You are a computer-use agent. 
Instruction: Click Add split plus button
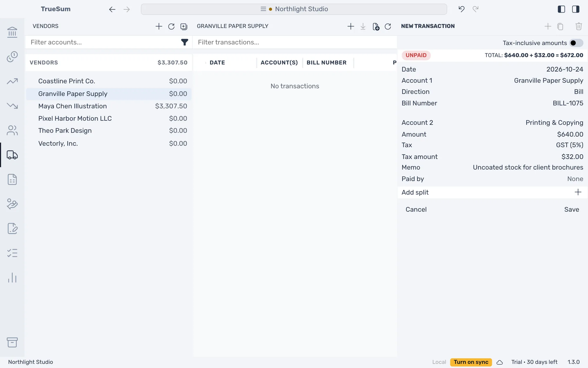578,192
